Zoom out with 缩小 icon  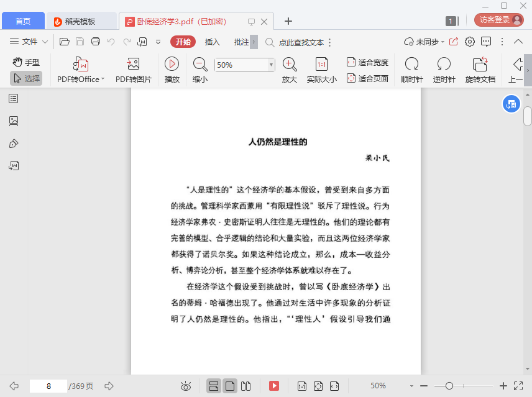click(x=200, y=64)
